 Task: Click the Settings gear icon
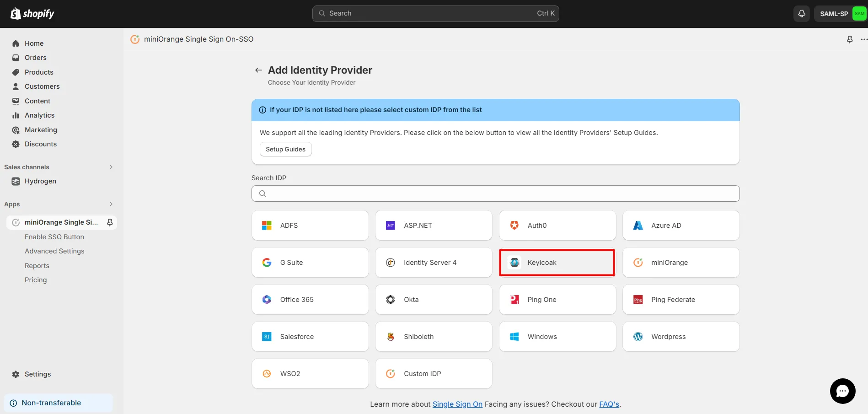point(16,374)
